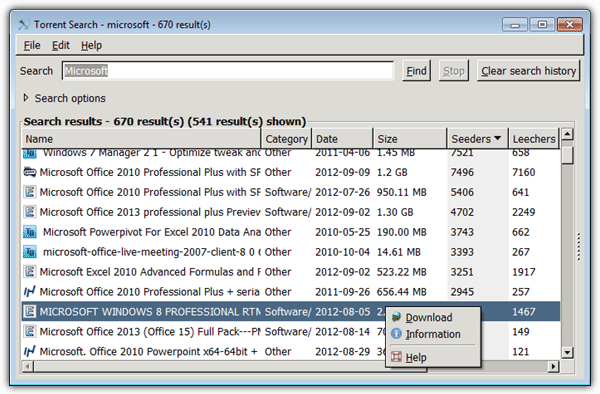Sort by Category column header
The width and height of the screenshot is (600, 394).
point(287,139)
